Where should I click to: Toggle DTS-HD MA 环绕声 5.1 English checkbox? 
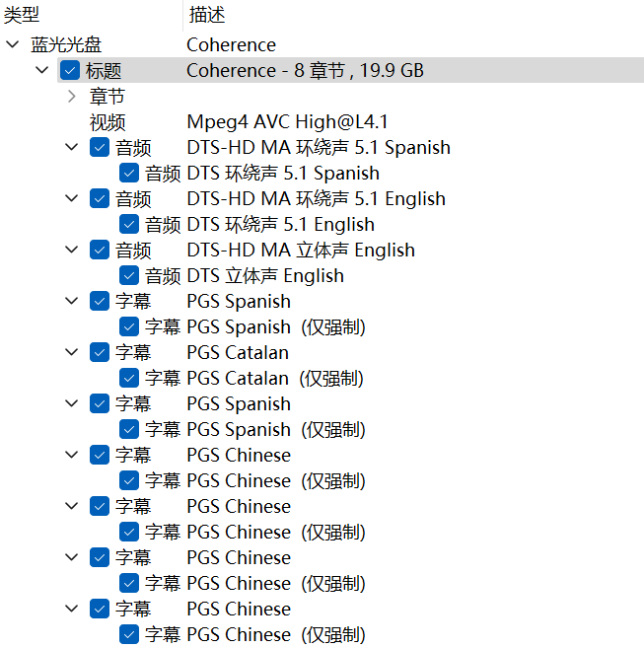(100, 198)
